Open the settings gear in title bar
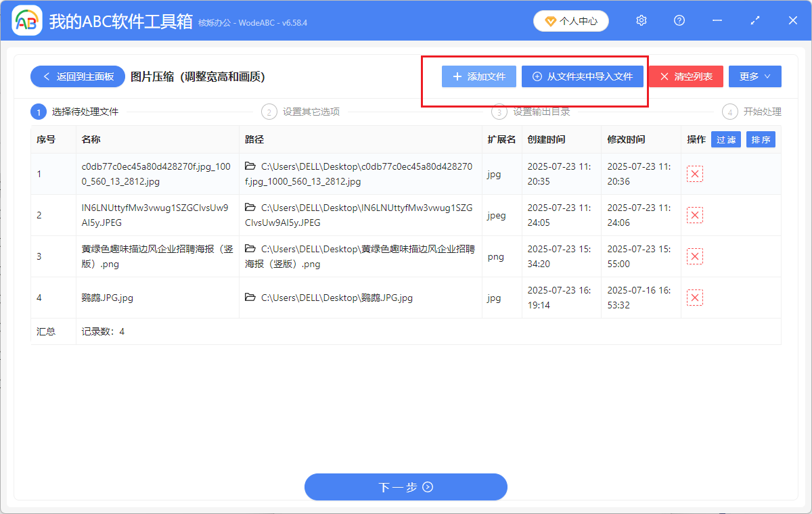The height and width of the screenshot is (514, 812). (x=641, y=20)
